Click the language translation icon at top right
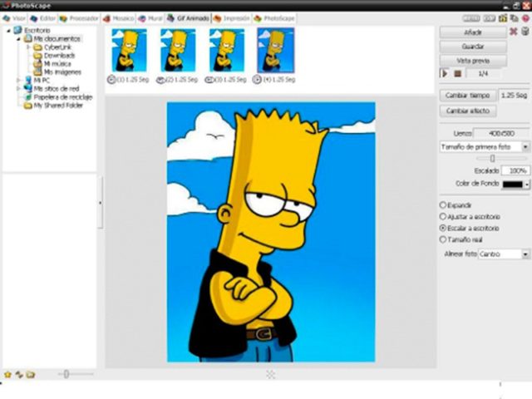532x399 pixels. [x=515, y=18]
